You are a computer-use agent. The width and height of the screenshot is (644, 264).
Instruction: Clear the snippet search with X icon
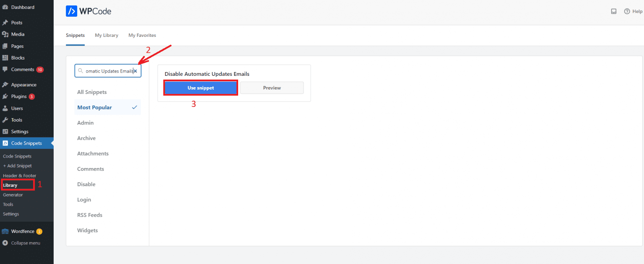coord(135,71)
